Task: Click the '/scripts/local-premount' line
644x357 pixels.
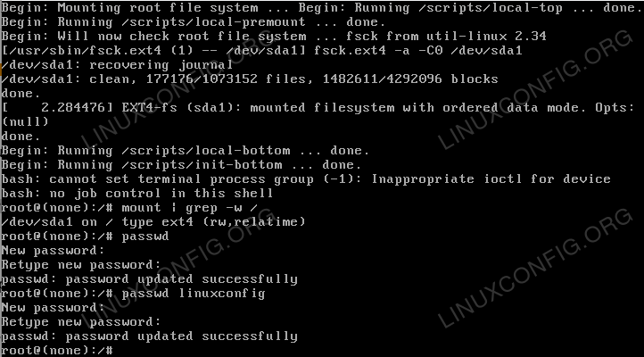Action: tap(194, 22)
